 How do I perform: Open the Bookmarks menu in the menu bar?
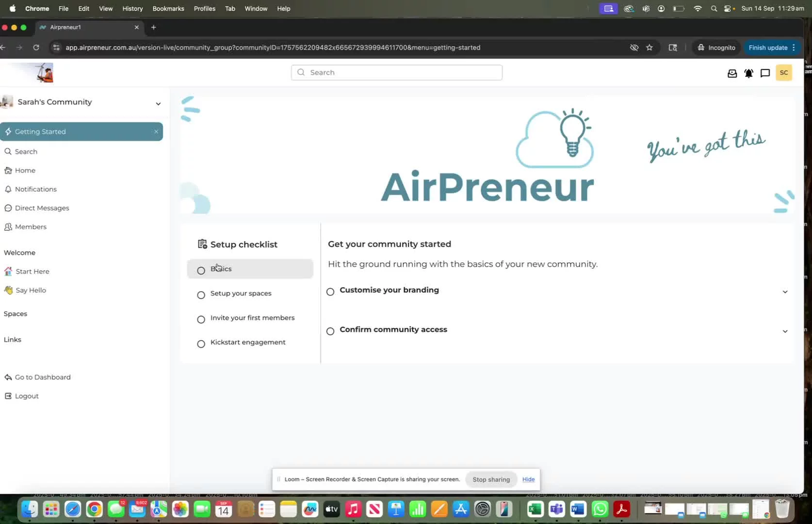click(168, 8)
